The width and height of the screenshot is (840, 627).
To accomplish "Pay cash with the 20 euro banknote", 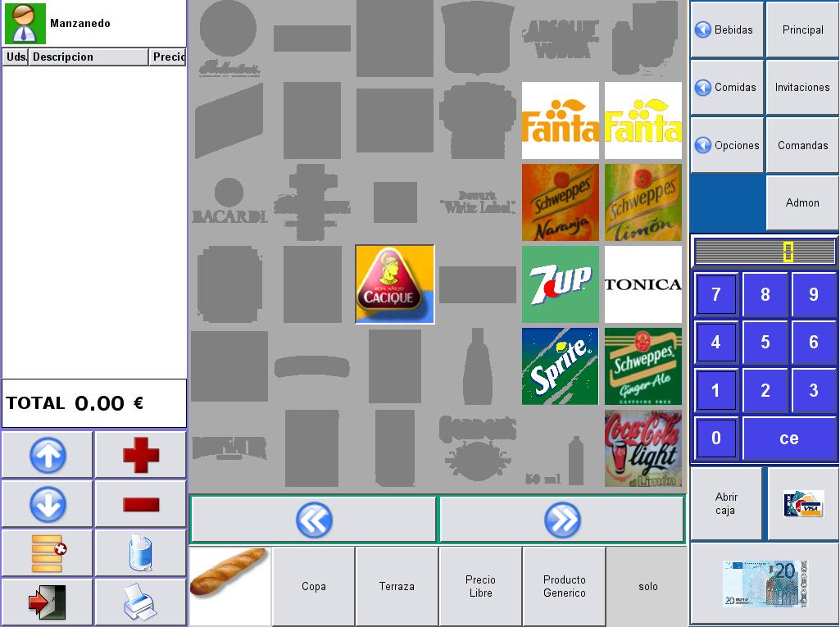I will (764, 584).
